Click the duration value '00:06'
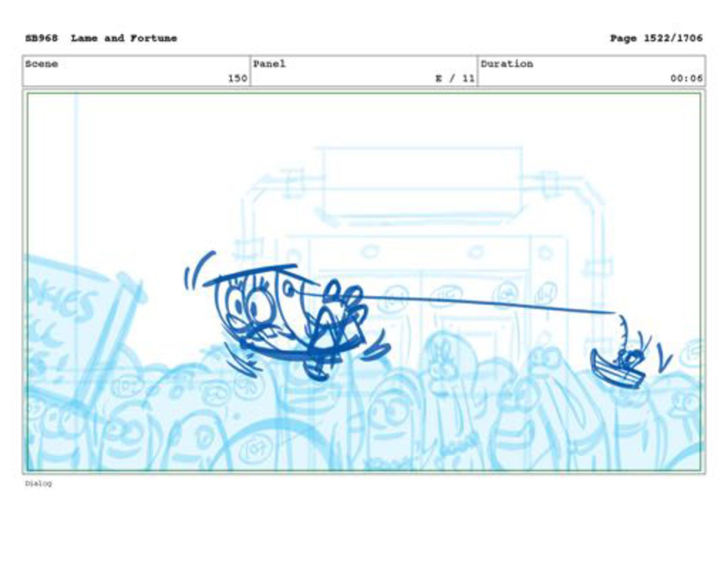 pos(686,79)
